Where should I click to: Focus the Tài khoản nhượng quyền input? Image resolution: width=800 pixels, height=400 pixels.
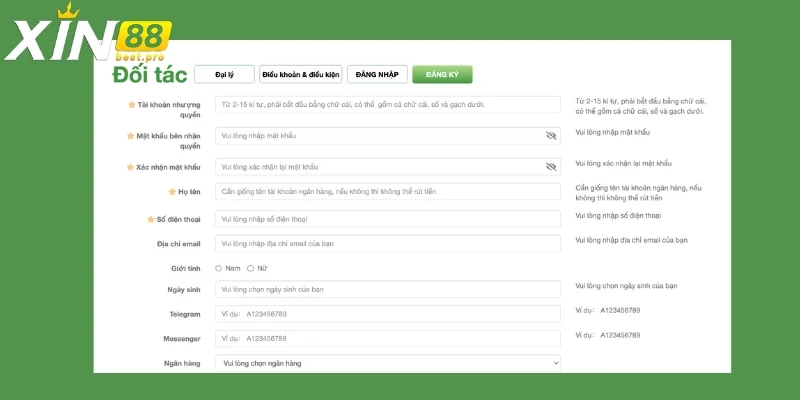[387, 104]
